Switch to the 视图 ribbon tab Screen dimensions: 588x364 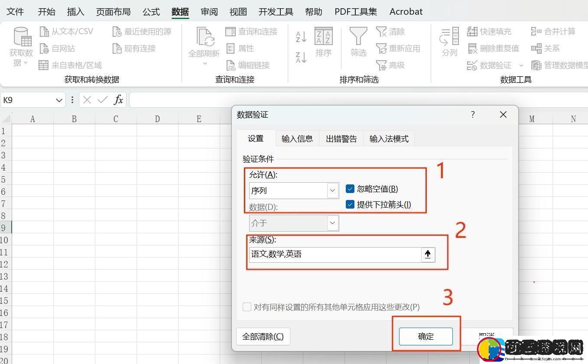[x=238, y=12]
